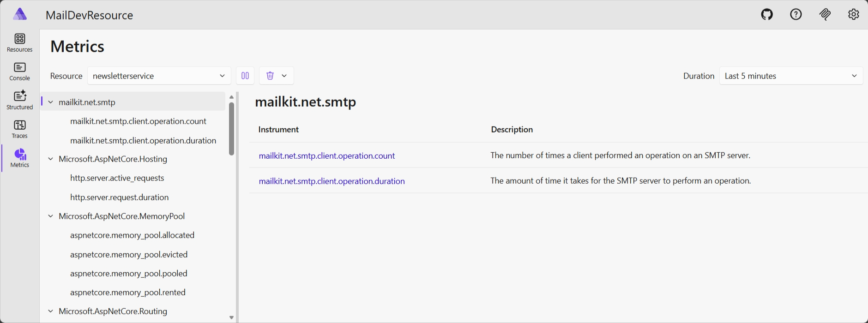Screen dimensions: 868x323
Task: Open the Console logs page
Action: tap(19, 71)
